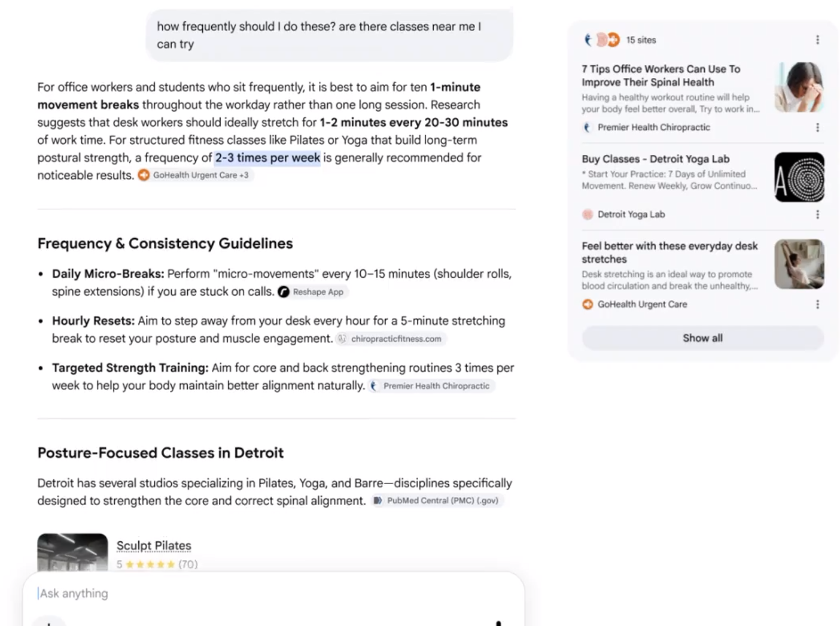The image size is (840, 626).
Task: Click the GoHealth Urgent Care +3 citation chip
Action: [x=196, y=175]
